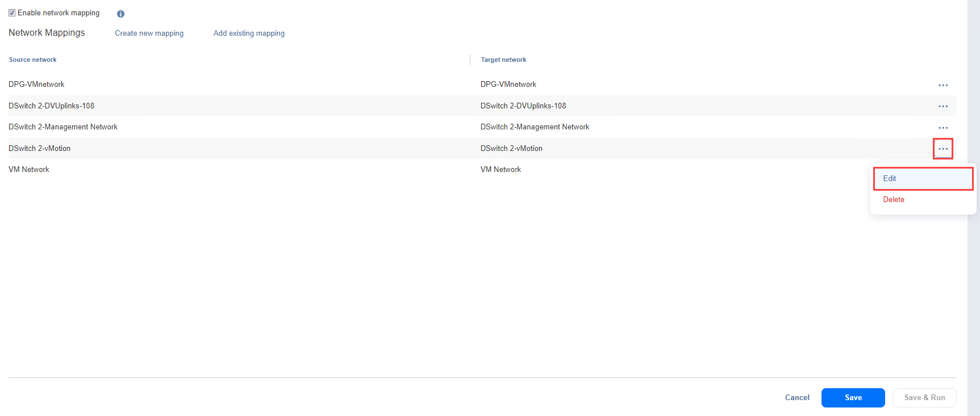Click the Cancel button
The height and width of the screenshot is (416, 980).
[x=797, y=398]
